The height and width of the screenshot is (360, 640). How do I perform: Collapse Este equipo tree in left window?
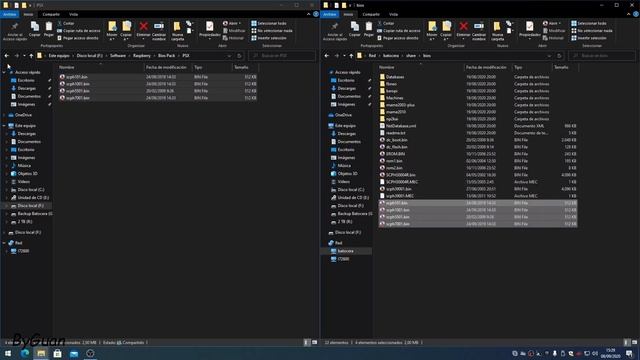tap(4, 126)
